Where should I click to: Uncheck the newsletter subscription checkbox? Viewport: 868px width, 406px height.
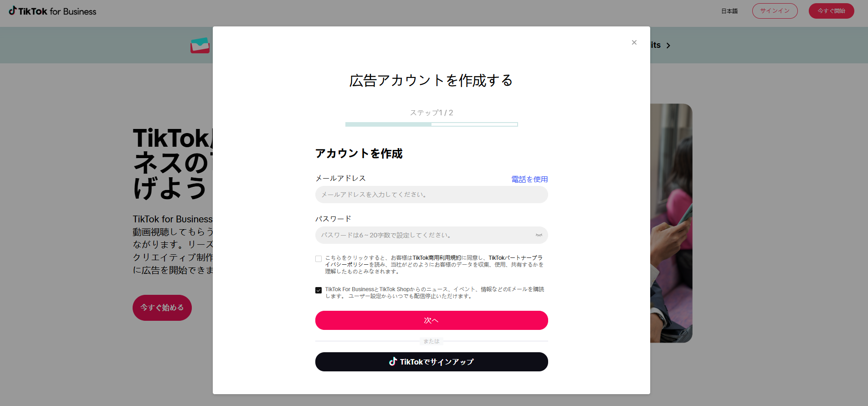[318, 290]
